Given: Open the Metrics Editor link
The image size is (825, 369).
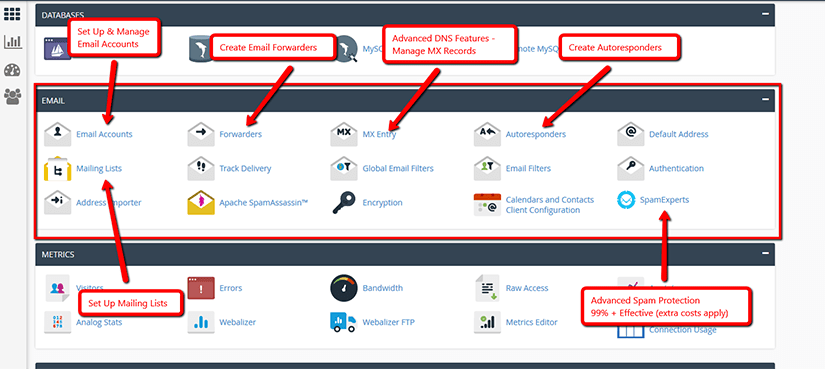Looking at the screenshot, I should click(x=531, y=322).
